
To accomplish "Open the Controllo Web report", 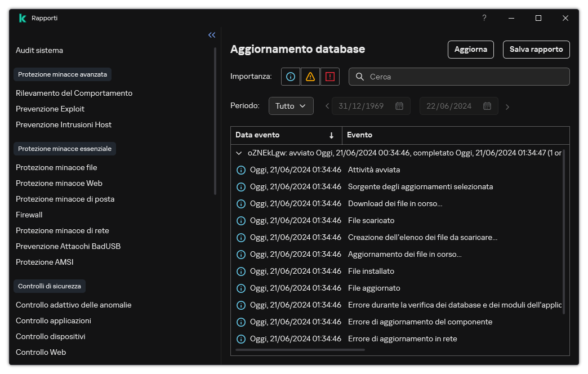I will pyautogui.click(x=41, y=352).
